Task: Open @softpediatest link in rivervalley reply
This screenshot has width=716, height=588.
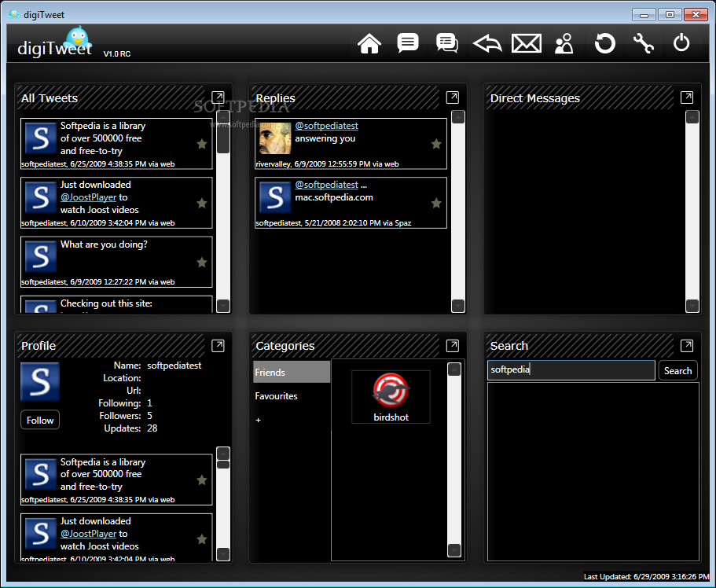Action: [326, 126]
